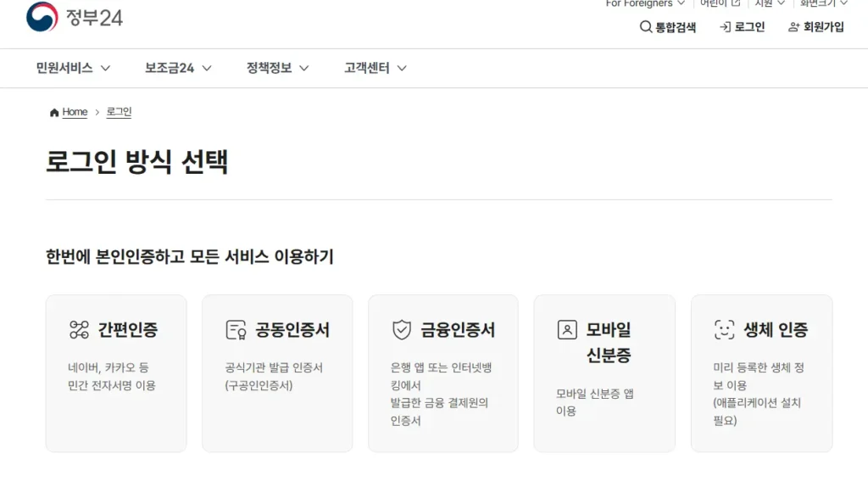
Task: Click the 정부24 site title text
Action: coord(94,18)
